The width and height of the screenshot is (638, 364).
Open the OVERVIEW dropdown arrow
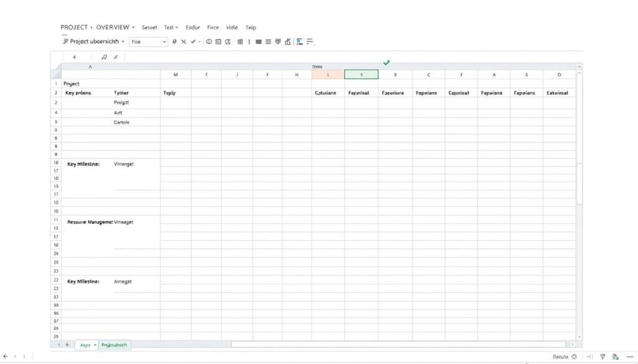(133, 27)
